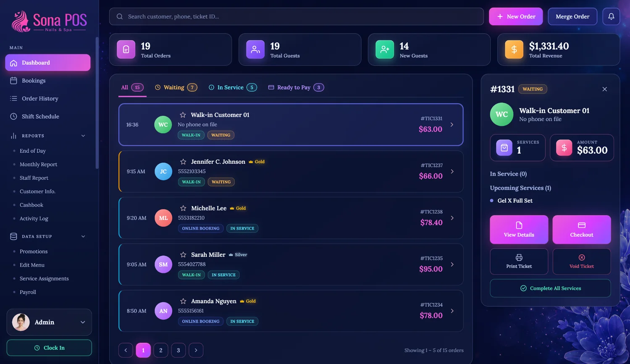630x364 pixels.
Task: Click the Total Revenue dollar icon
Action: pos(514,50)
